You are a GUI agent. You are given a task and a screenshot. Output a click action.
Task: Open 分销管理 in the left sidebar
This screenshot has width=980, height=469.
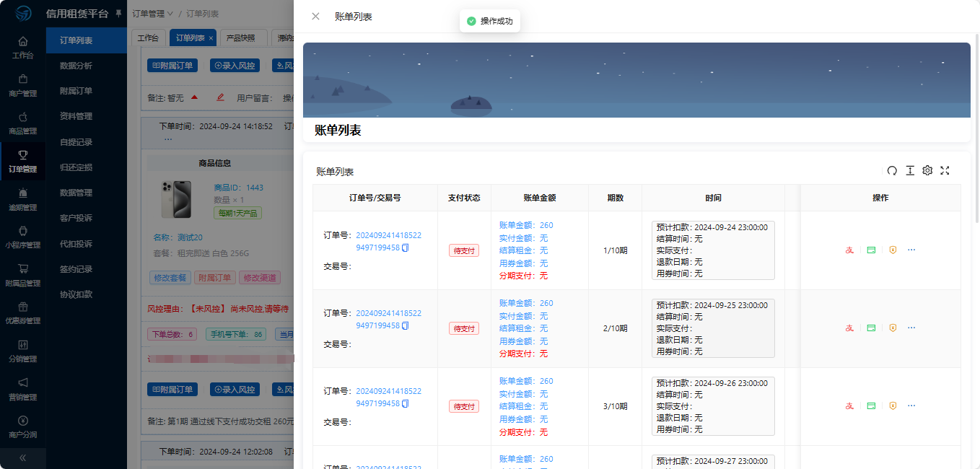pyautogui.click(x=23, y=351)
